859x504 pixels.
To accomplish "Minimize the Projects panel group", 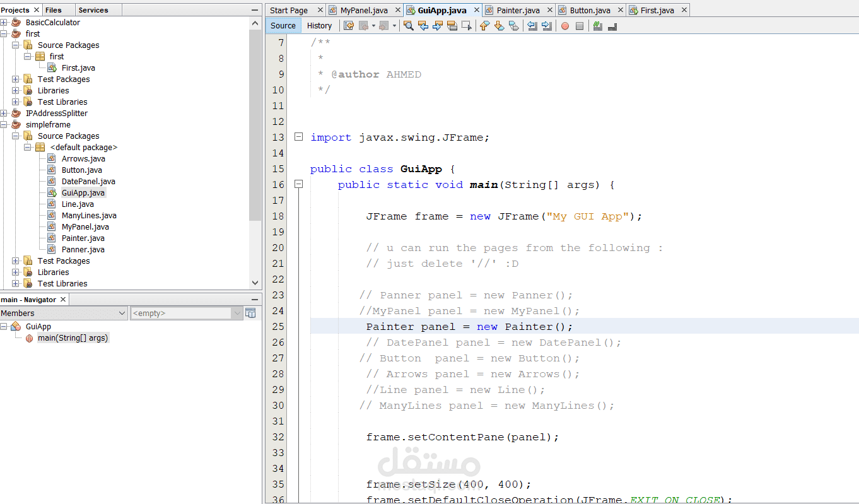I will click(255, 10).
